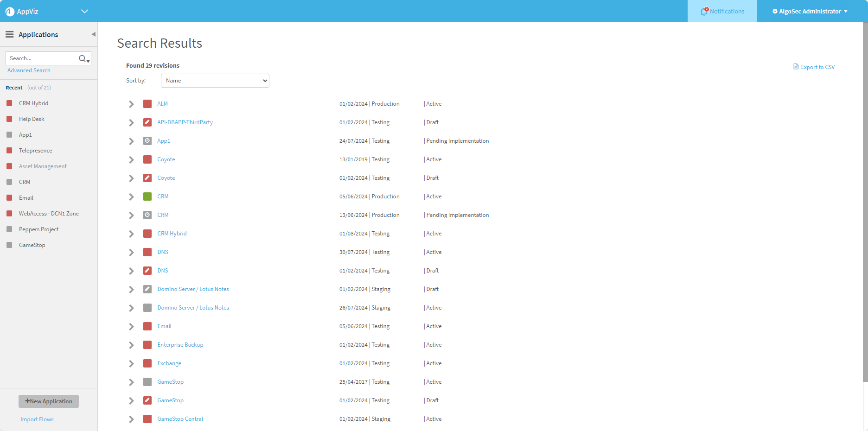Screen dimensions: 868x431
Task: Click the draft pencil icon for API-DBAPP-ThirdParty
Action: coord(147,122)
